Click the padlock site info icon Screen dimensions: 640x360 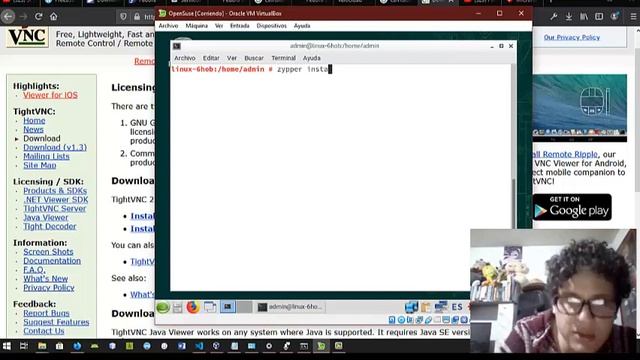point(137,17)
